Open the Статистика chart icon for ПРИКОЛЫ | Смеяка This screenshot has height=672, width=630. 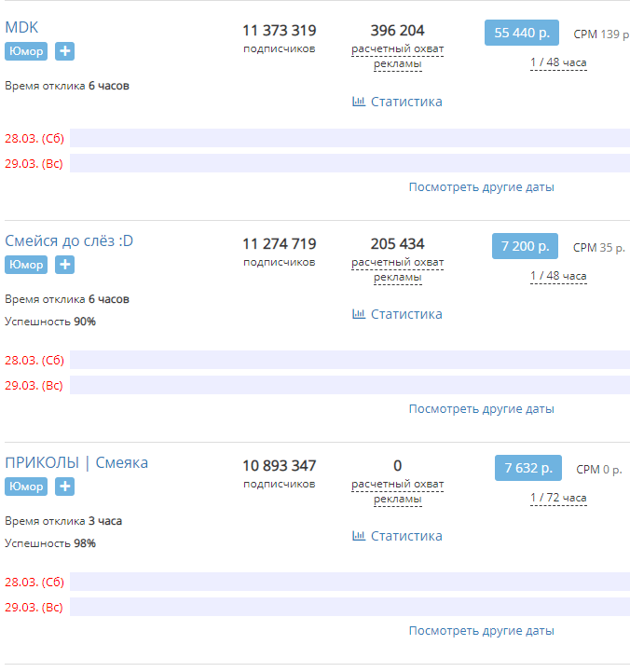[x=358, y=536]
